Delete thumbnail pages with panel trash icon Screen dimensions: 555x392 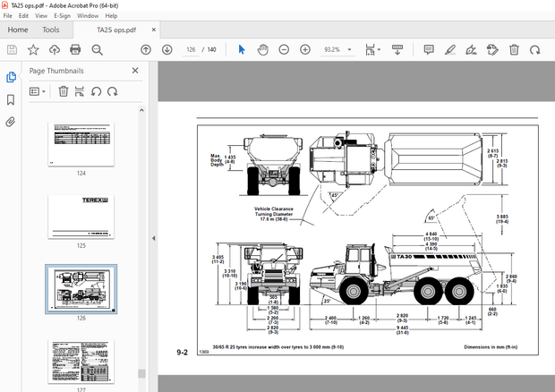(x=64, y=91)
